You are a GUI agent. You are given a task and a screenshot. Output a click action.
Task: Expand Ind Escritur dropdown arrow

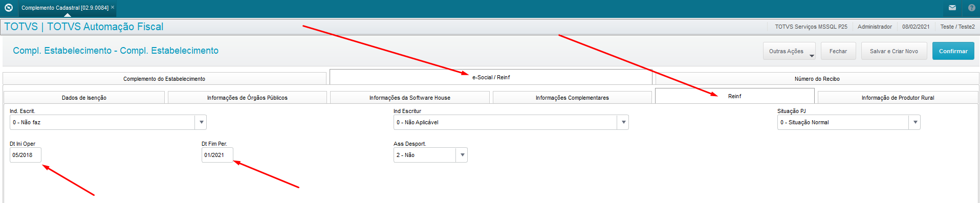click(x=623, y=122)
